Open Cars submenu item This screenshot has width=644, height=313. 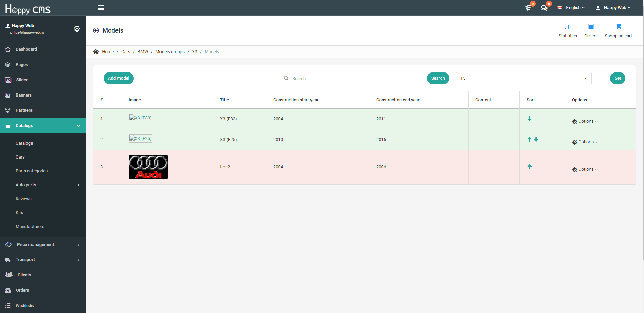(20, 157)
